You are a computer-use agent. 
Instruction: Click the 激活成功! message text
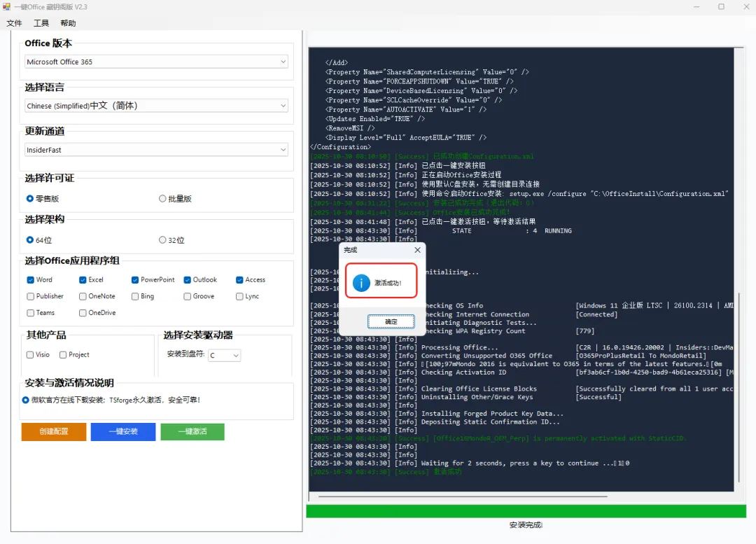coord(388,283)
